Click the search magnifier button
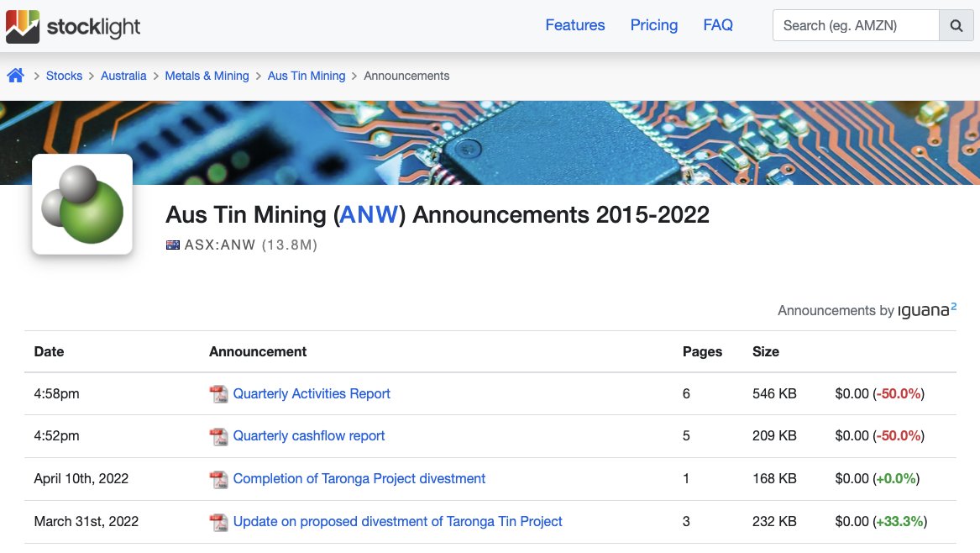The width and height of the screenshot is (980, 553). point(956,26)
